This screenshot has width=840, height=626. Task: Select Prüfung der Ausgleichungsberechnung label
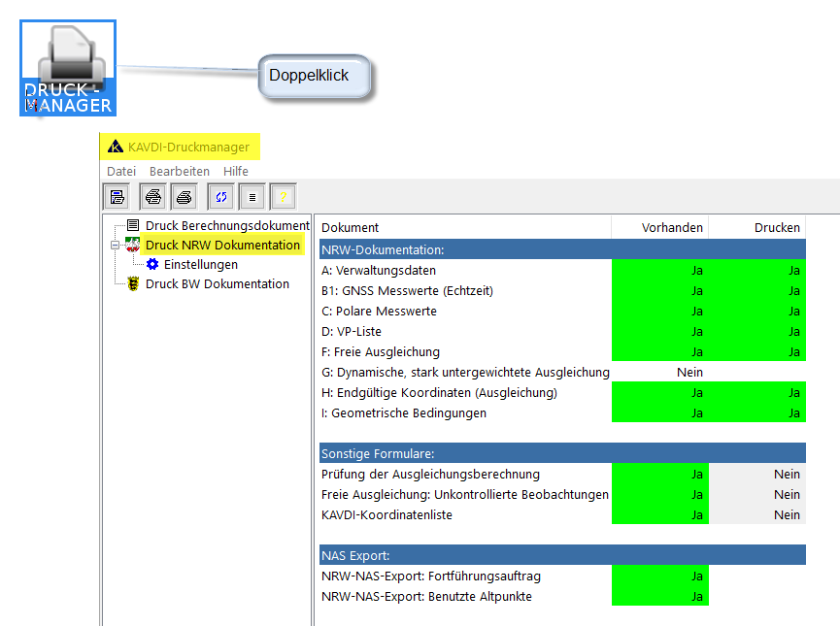[x=430, y=474]
